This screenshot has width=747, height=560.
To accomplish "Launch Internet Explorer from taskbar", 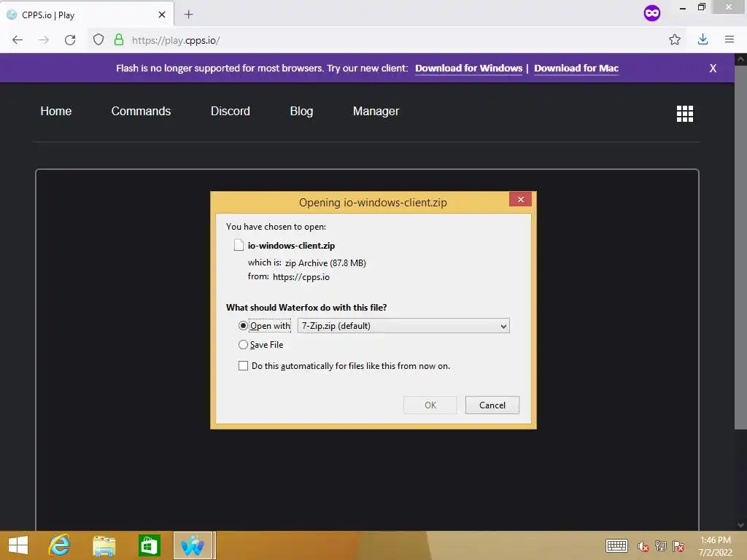I will (60, 545).
